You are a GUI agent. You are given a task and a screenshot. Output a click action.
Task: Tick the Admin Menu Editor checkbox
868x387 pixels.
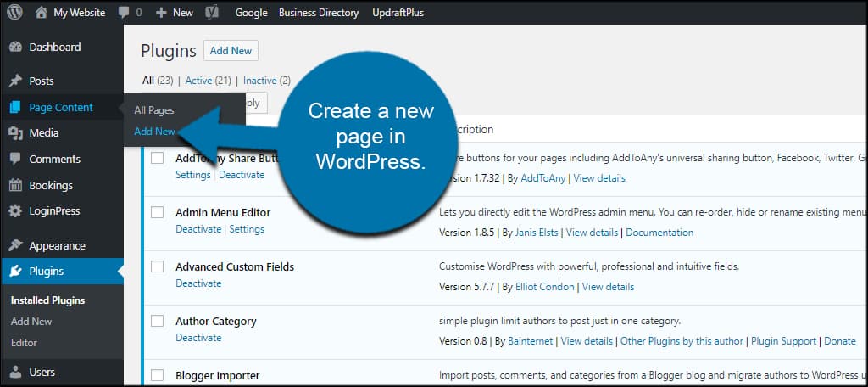[x=157, y=212]
